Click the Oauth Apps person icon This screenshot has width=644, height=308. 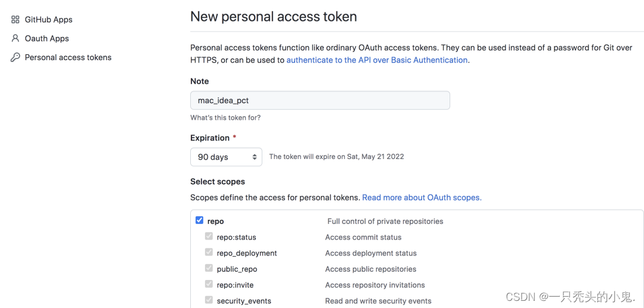[x=15, y=38]
